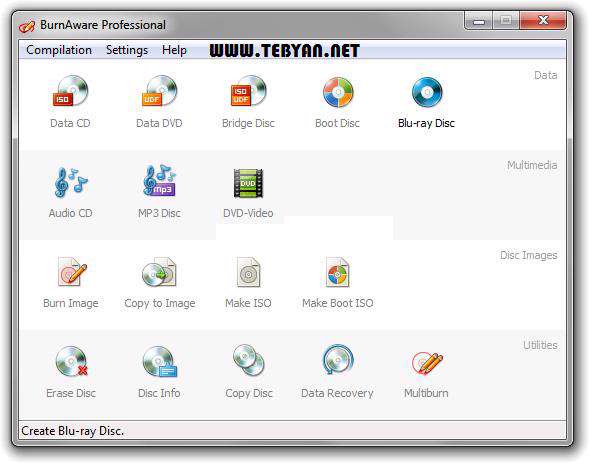589x463 pixels.
Task: Select the Make ISO icon
Action: point(248,272)
